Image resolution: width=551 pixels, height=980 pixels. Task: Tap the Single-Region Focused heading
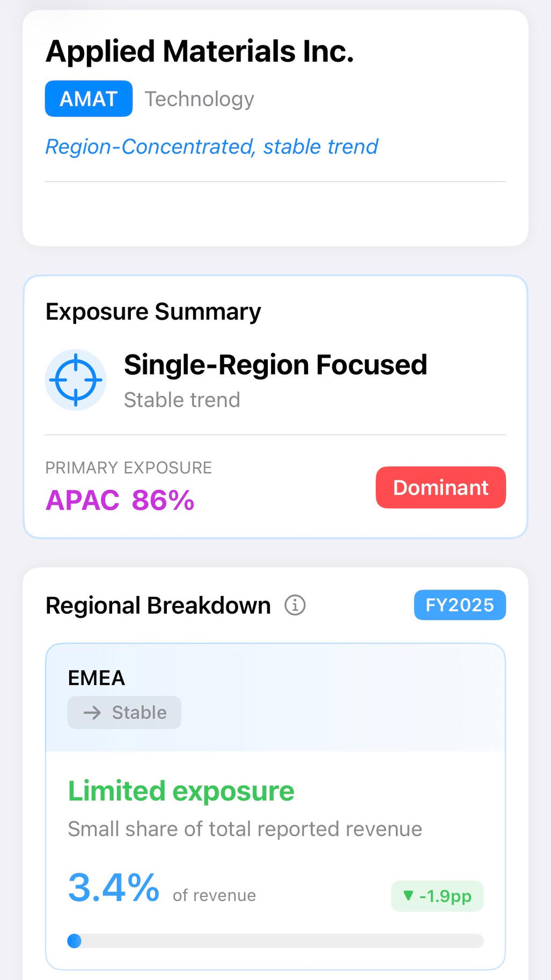(x=275, y=365)
